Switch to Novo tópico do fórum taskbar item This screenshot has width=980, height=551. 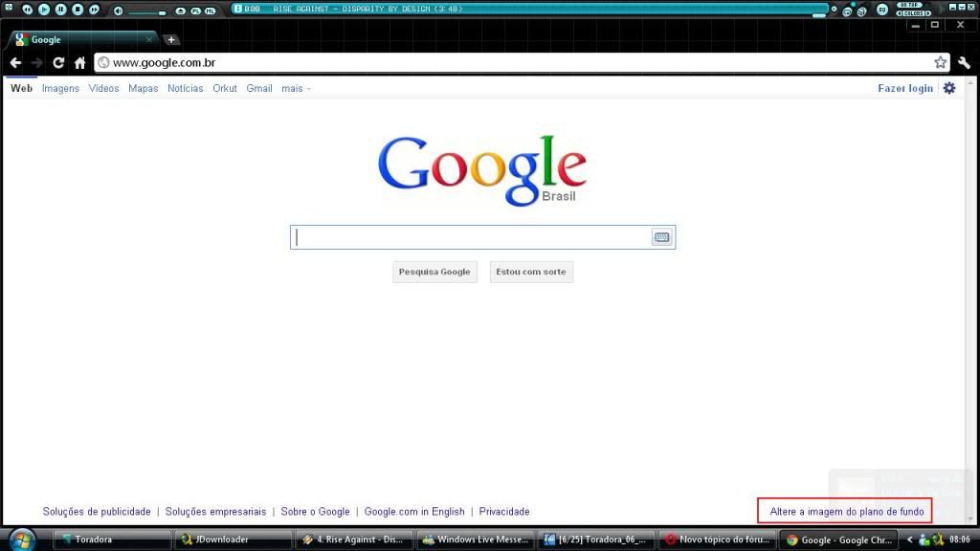718,540
